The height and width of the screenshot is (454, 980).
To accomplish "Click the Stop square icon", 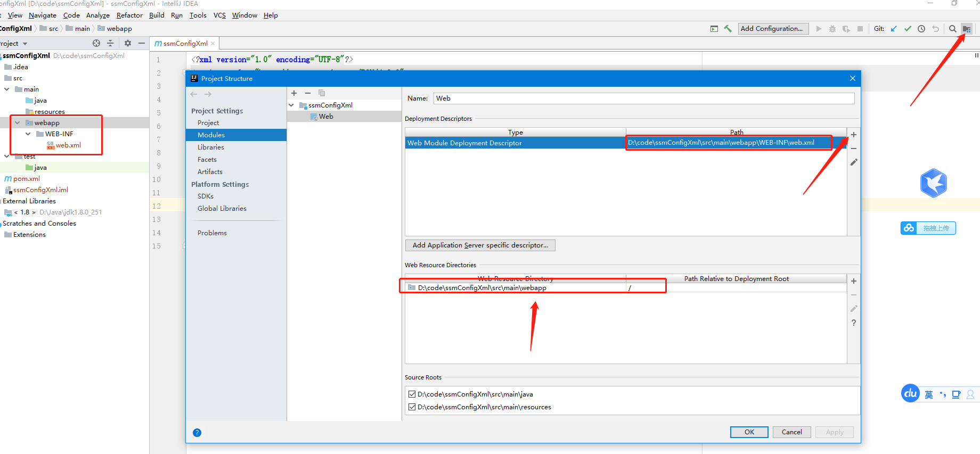I will pyautogui.click(x=860, y=29).
